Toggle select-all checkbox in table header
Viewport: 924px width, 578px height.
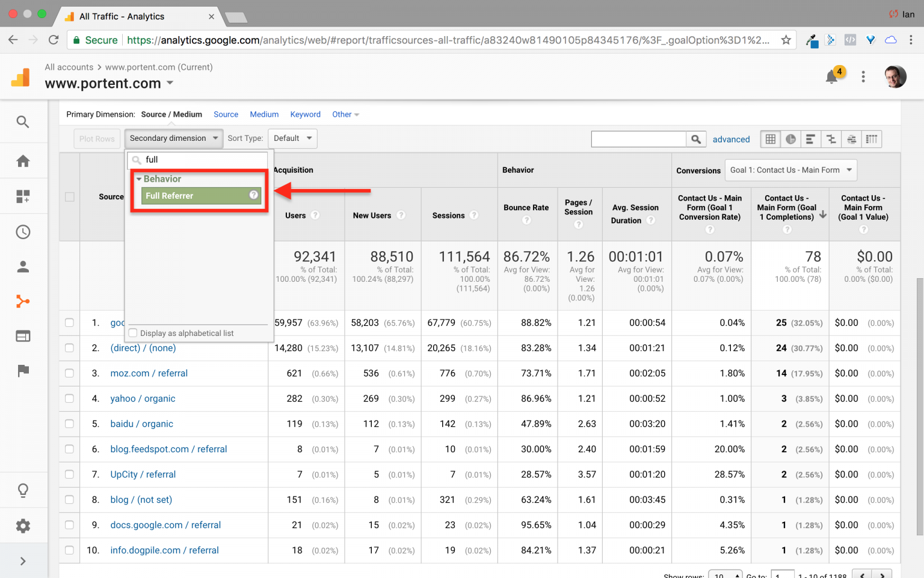coord(70,197)
